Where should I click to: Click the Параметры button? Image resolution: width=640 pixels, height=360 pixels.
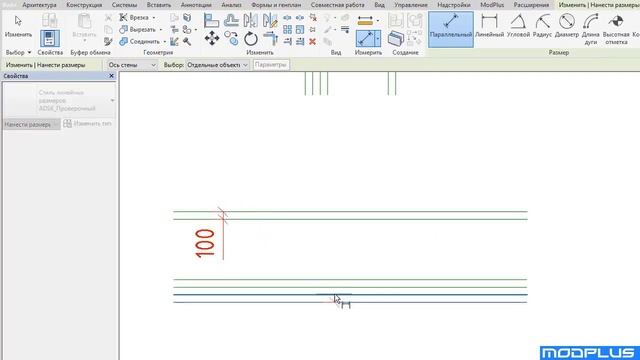pos(271,65)
